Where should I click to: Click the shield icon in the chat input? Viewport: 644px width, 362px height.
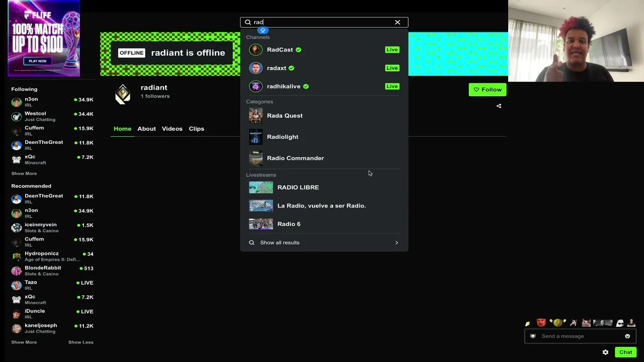click(x=533, y=336)
